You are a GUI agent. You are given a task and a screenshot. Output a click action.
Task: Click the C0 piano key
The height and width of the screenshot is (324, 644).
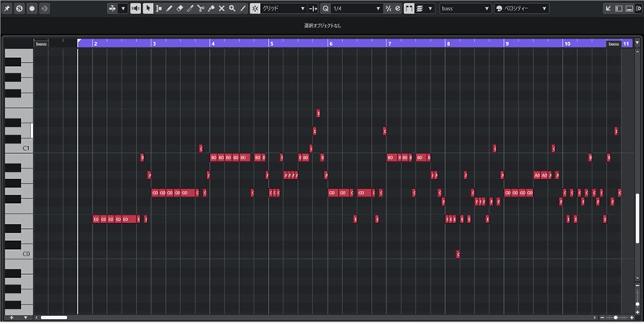click(19, 254)
